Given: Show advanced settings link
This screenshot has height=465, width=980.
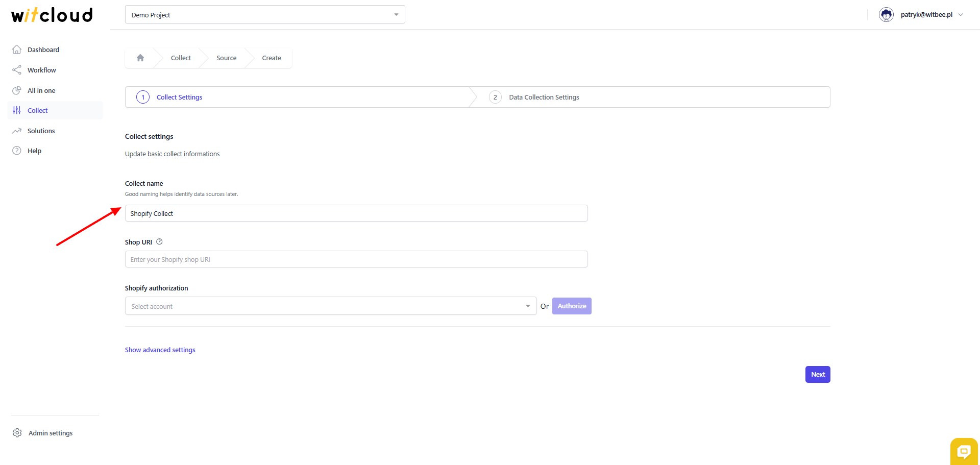Looking at the screenshot, I should coord(160,350).
